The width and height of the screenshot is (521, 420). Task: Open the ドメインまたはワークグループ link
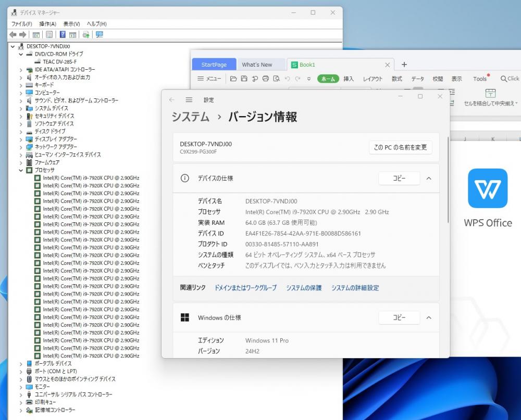245,288
